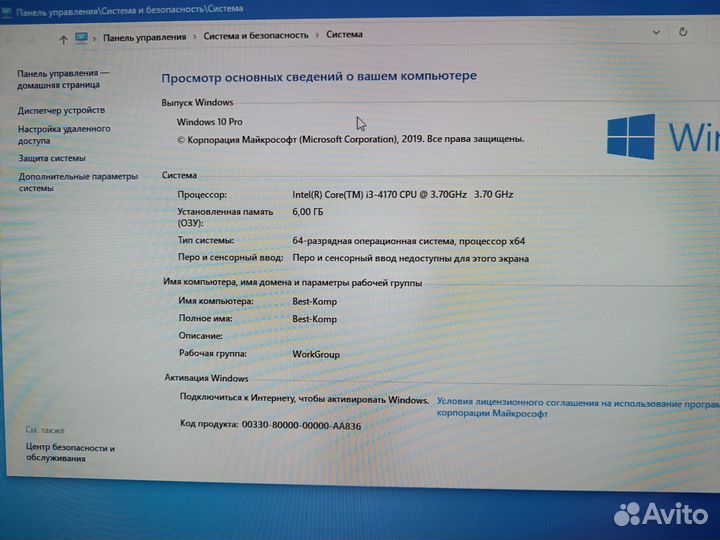
Task: Click the 64-разрядная операционная система text
Action: pyautogui.click(x=408, y=241)
